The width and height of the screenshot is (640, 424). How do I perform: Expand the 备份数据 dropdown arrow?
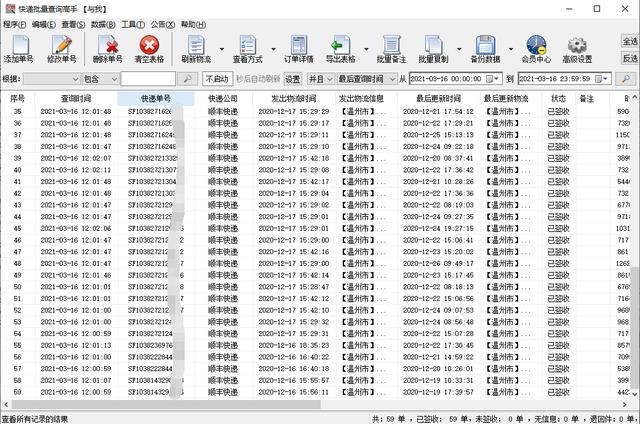click(511, 49)
